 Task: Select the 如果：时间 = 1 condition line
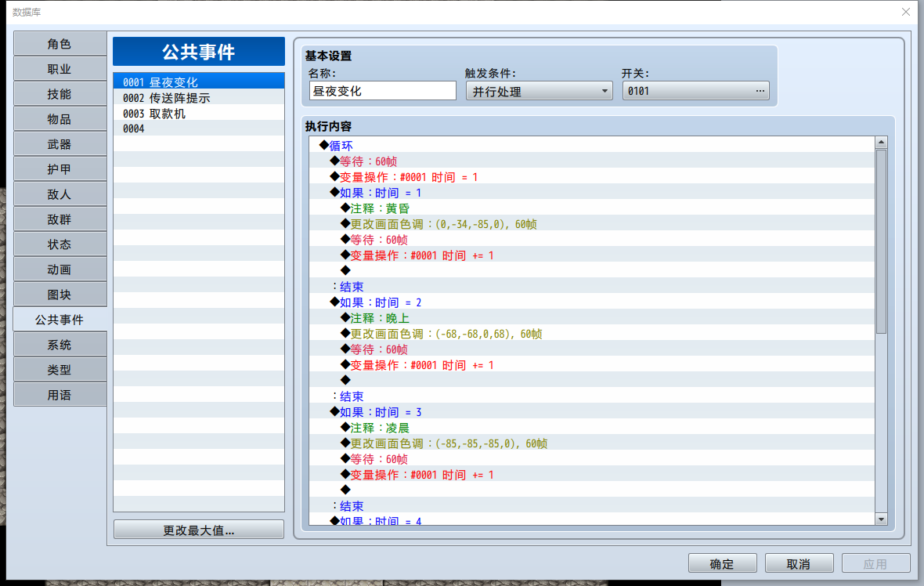pyautogui.click(x=592, y=193)
